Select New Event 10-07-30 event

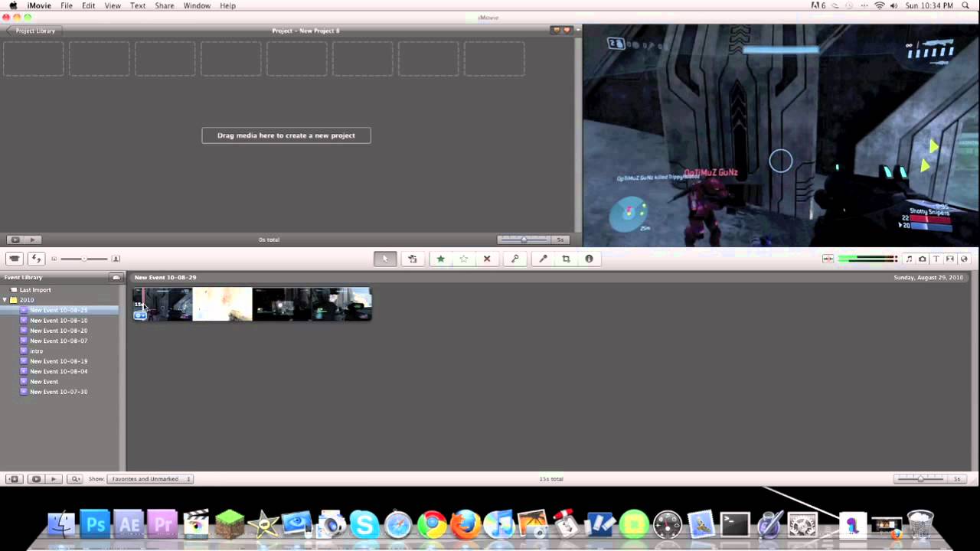coord(59,392)
